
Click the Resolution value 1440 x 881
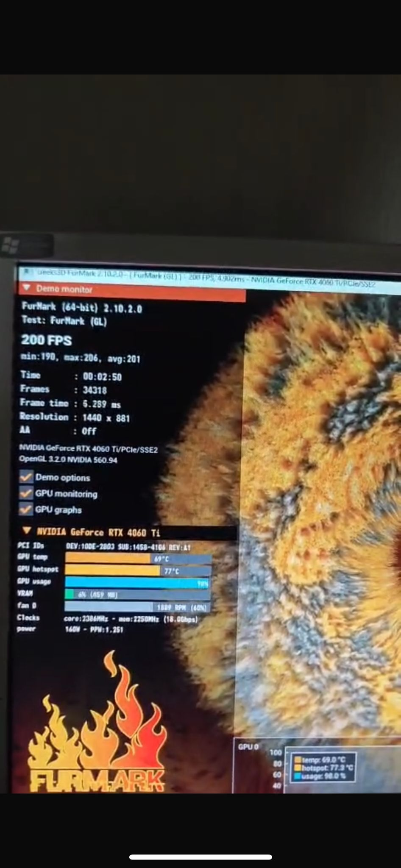click(106, 418)
